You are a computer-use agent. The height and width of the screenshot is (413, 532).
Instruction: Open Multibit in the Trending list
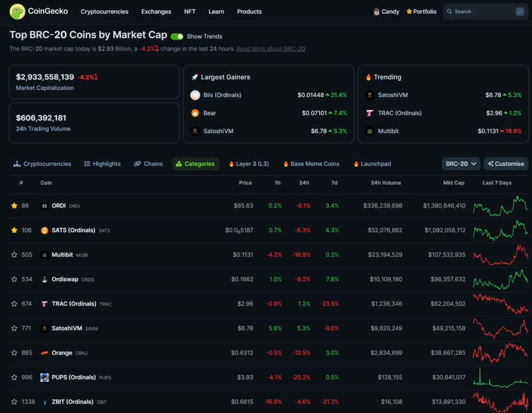pyautogui.click(x=388, y=131)
